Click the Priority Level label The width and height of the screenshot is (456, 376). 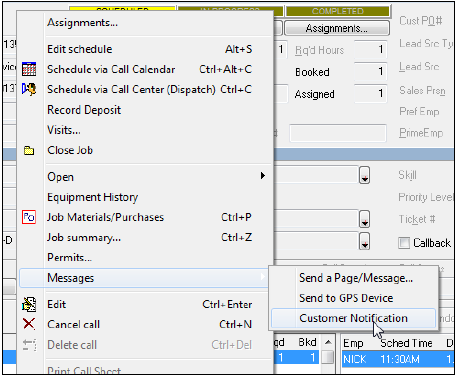click(426, 197)
